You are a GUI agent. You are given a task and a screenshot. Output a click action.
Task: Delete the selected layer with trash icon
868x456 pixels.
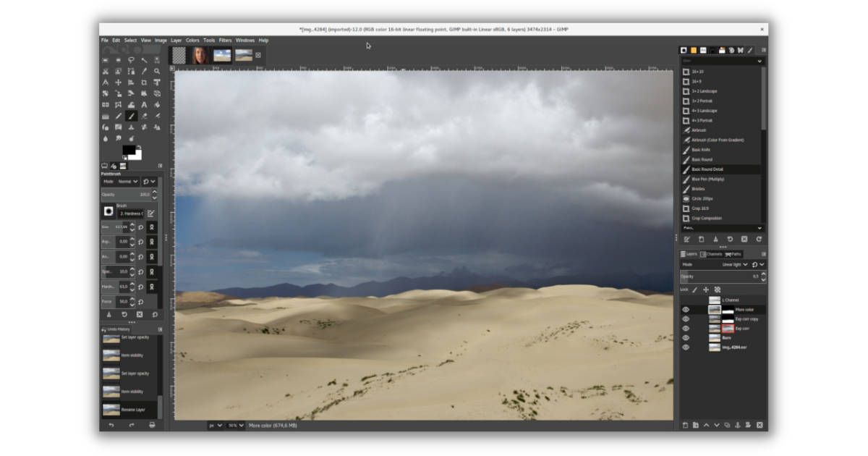coord(759,425)
